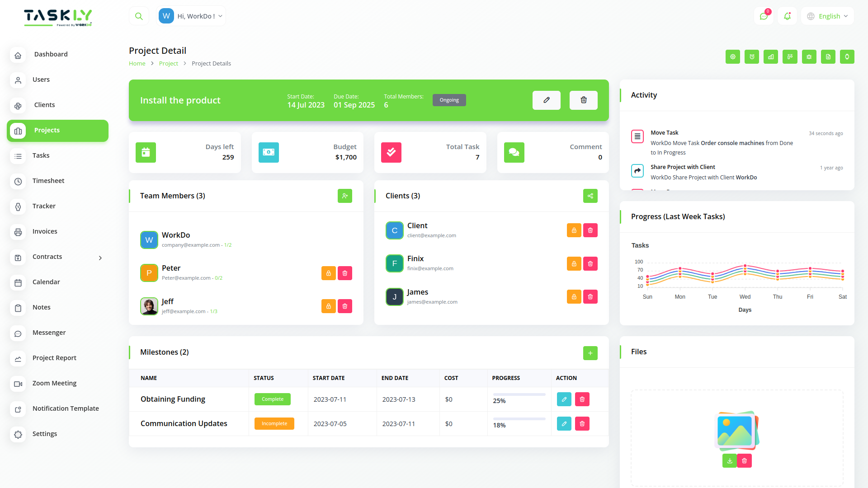Download the file in Files panel
The height and width of the screenshot is (488, 868).
pyautogui.click(x=729, y=461)
